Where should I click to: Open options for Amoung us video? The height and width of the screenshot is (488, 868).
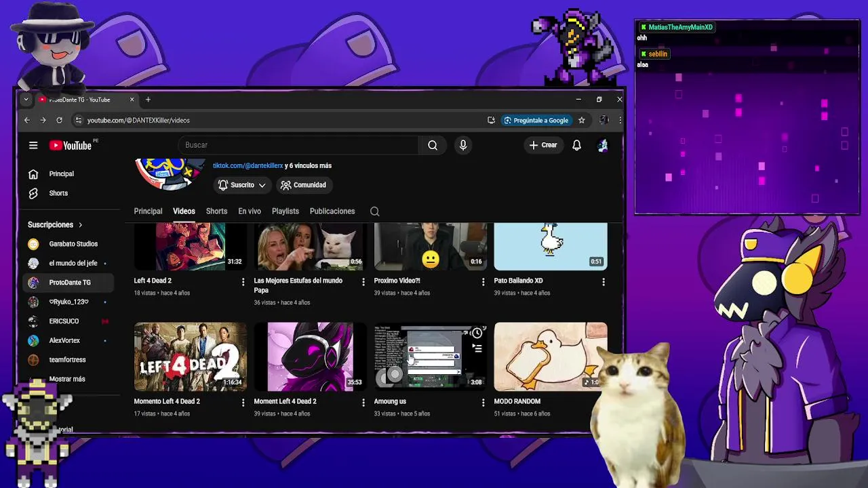click(483, 403)
